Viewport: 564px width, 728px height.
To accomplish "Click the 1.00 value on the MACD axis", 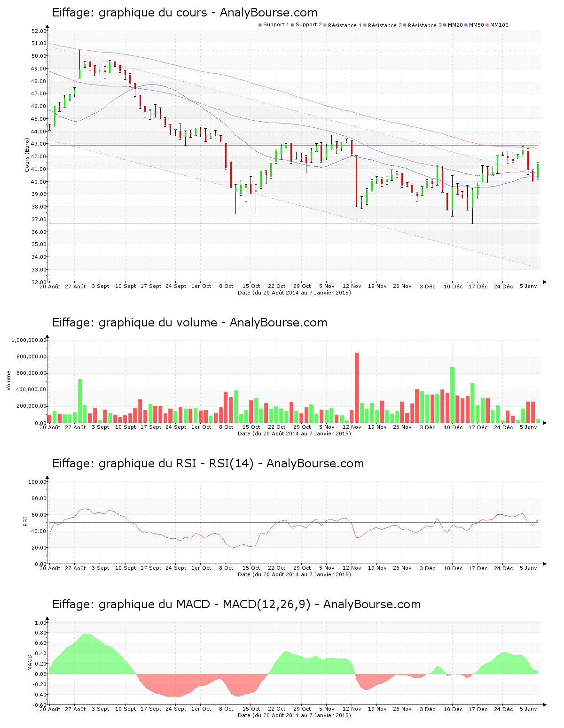I will tap(41, 623).
